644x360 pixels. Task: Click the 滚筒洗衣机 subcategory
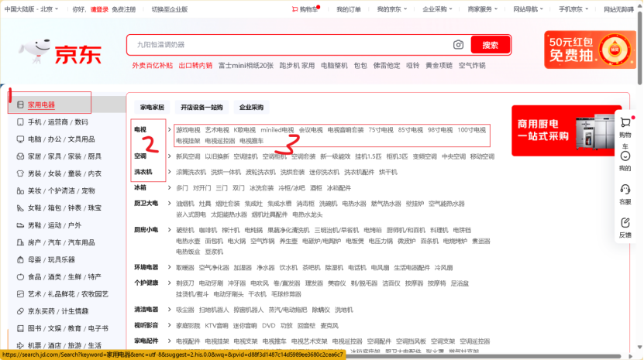(191, 172)
